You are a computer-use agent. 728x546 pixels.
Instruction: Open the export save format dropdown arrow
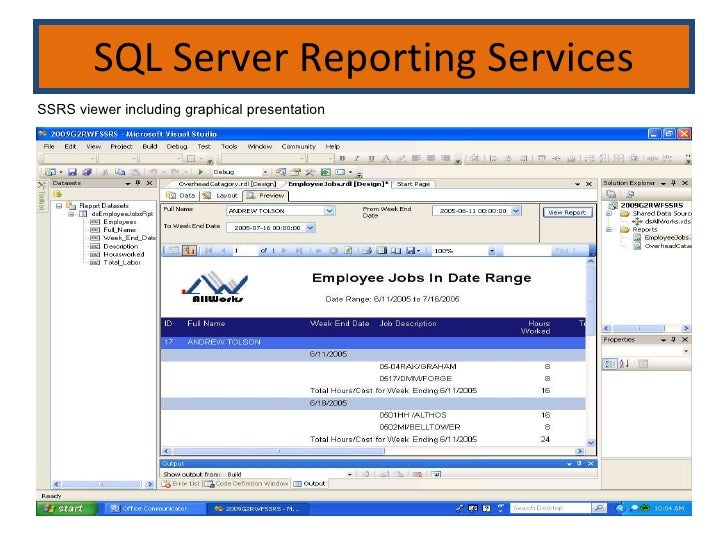click(418, 251)
